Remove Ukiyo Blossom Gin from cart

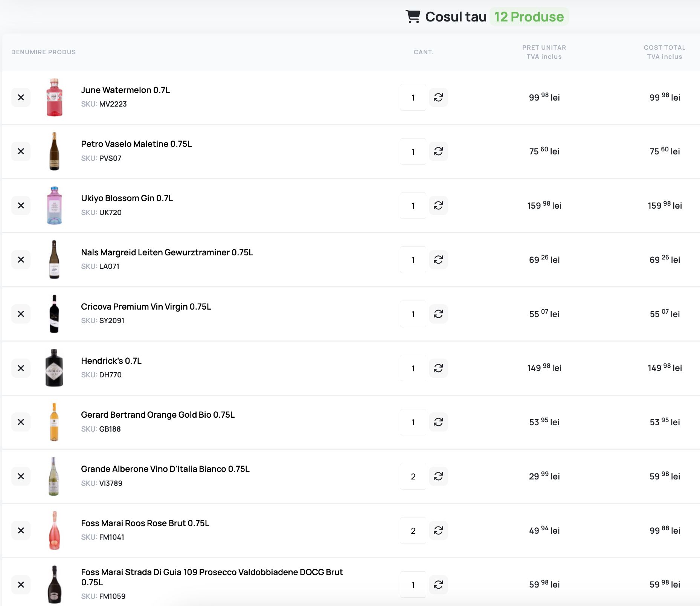21,206
